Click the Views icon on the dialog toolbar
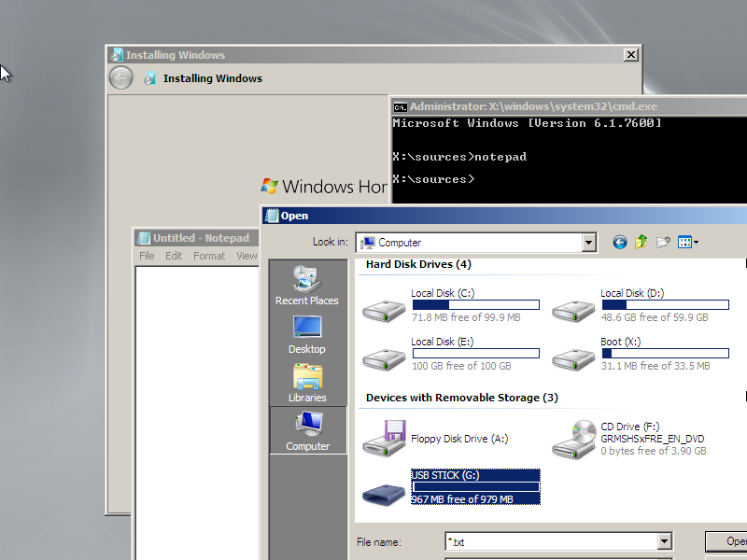 (684, 242)
